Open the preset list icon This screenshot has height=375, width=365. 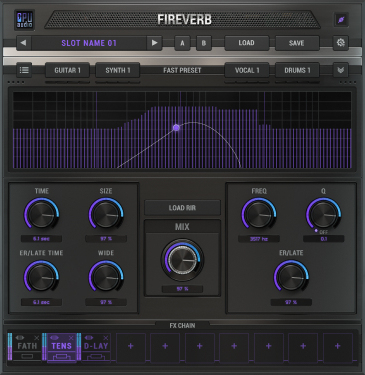[24, 70]
